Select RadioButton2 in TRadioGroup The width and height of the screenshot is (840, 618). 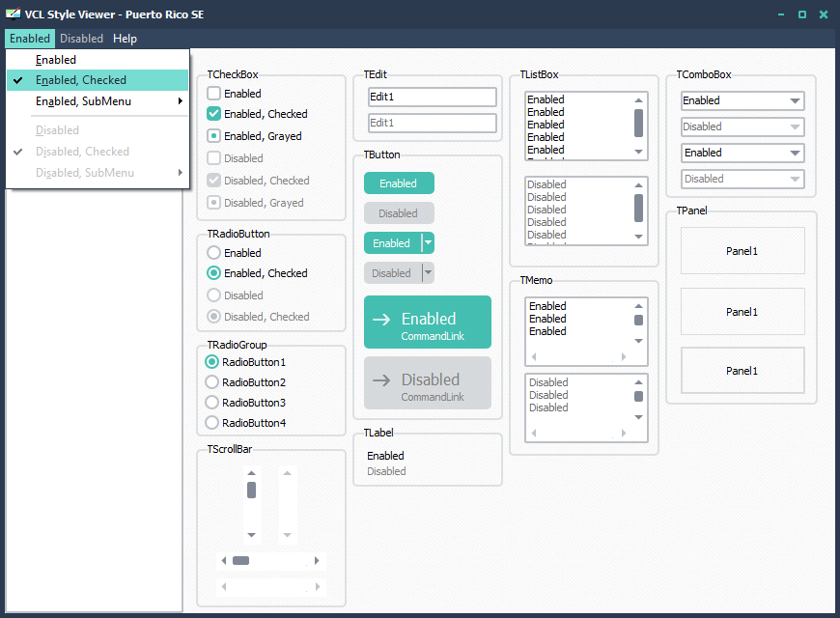tap(212, 382)
